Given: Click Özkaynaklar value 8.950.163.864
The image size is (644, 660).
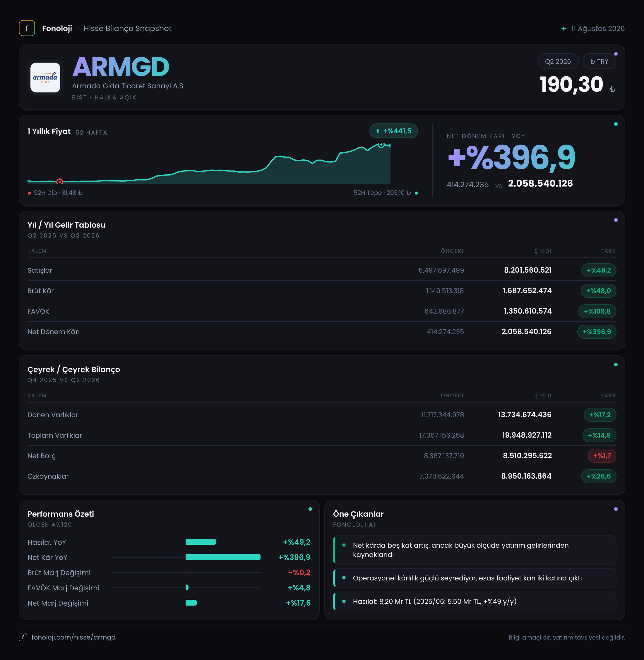Looking at the screenshot, I should tap(526, 476).
